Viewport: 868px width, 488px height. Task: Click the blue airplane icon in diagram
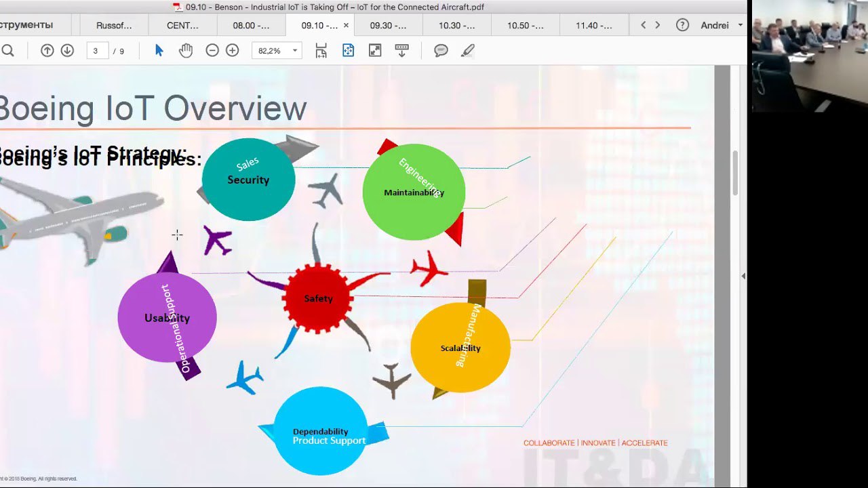click(x=244, y=378)
